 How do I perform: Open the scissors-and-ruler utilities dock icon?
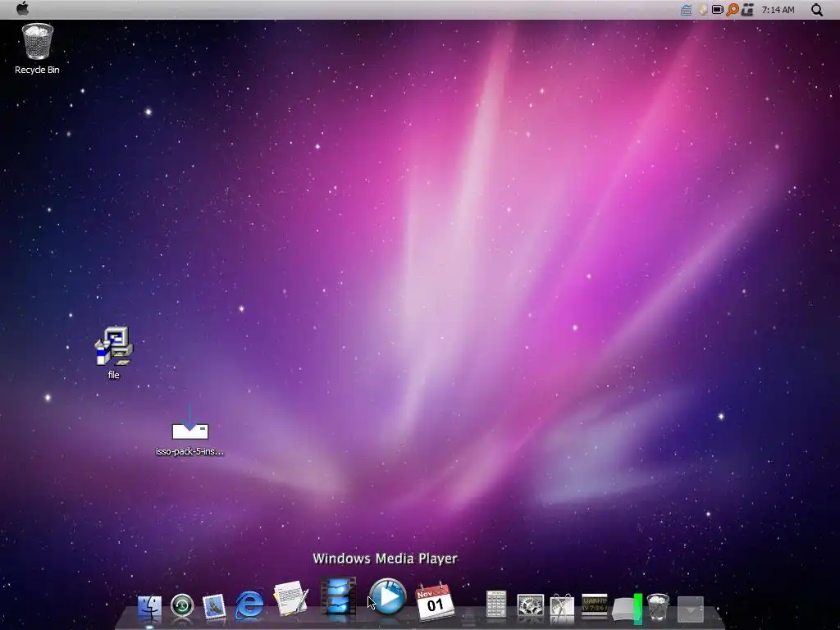562,608
